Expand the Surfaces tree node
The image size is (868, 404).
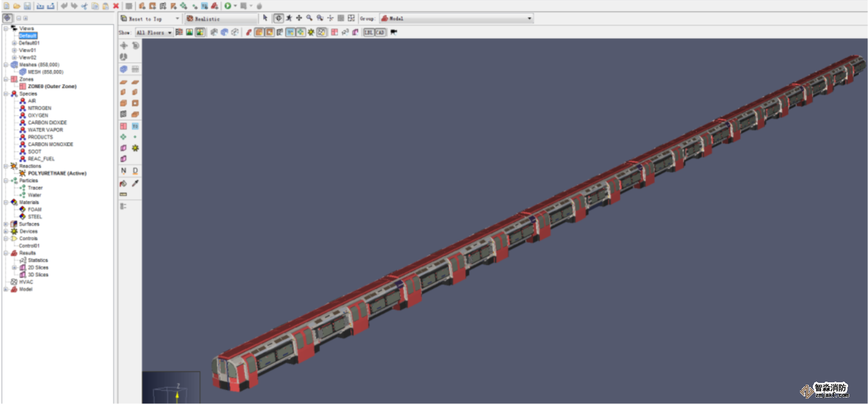click(6, 224)
